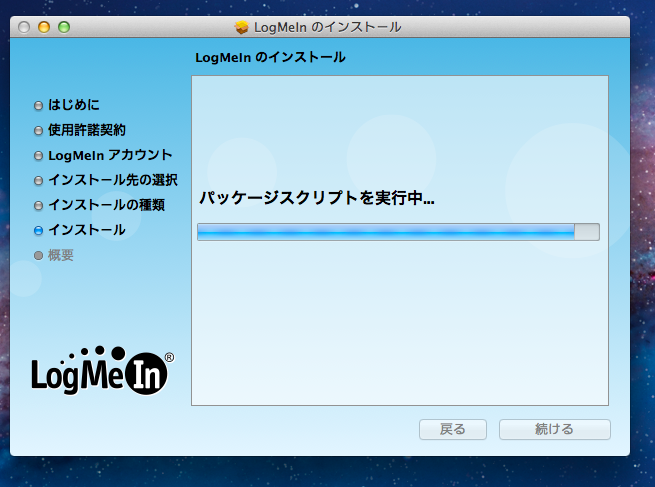Minimize the installer with yellow button
The height and width of the screenshot is (487, 655).
pos(44,28)
